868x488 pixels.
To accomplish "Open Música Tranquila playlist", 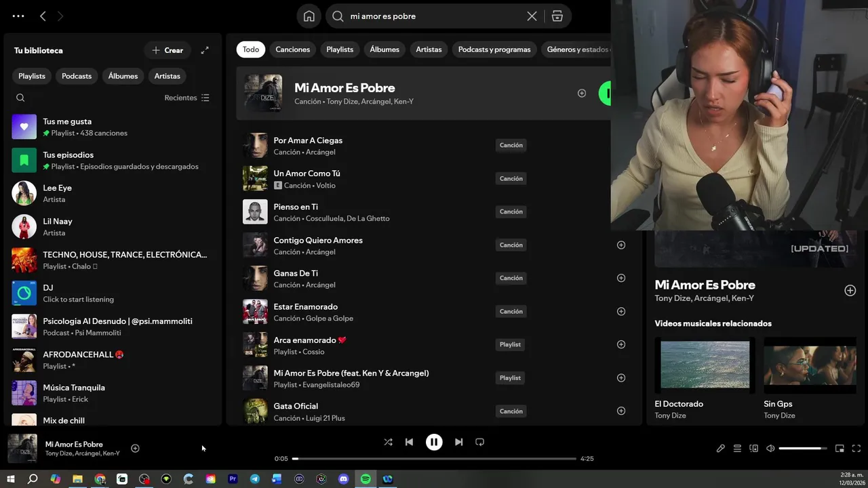I will 113,392.
